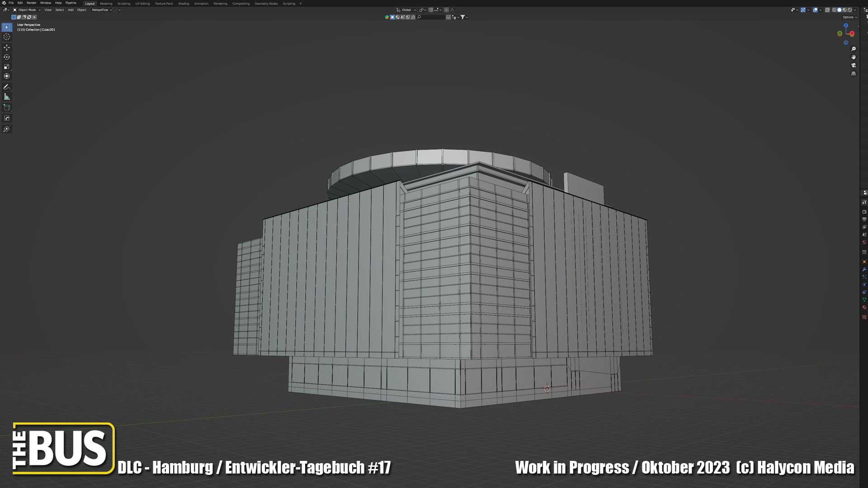Screen dimensions: 868x488
Task: Click the X axis gizmo circle
Action: (x=852, y=34)
